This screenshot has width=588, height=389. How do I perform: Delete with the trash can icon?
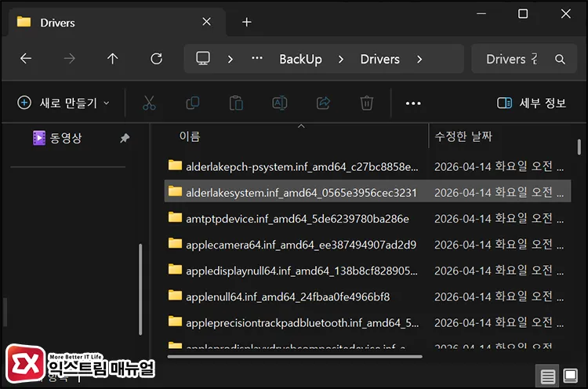pyautogui.click(x=367, y=103)
